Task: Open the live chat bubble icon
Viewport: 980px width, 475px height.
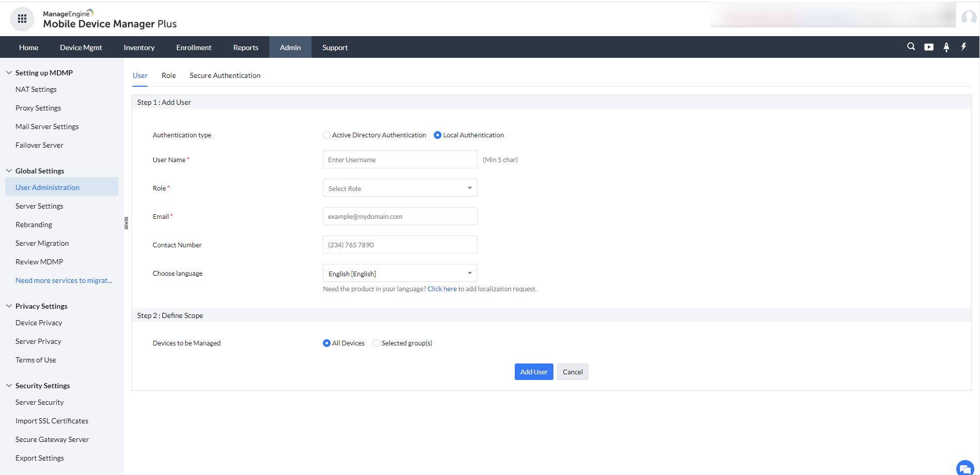Action: pos(965,468)
